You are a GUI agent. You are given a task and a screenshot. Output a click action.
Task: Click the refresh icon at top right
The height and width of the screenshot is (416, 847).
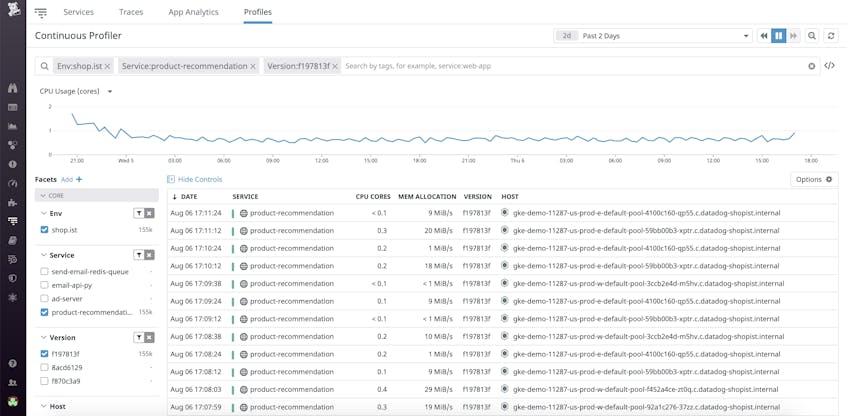pyautogui.click(x=831, y=36)
